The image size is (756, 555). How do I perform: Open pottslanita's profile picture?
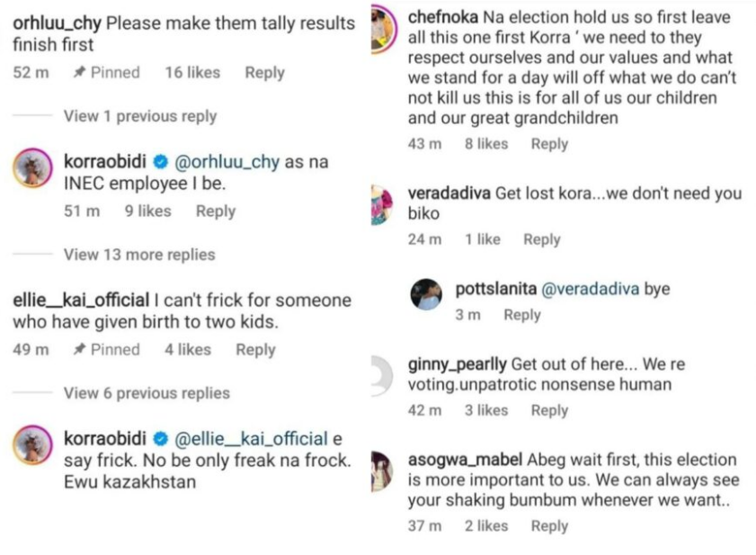(x=428, y=294)
